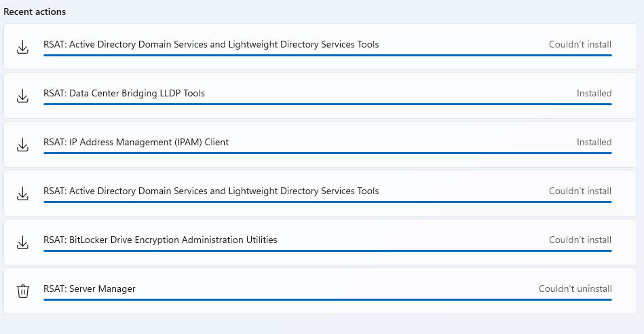This screenshot has width=644, height=334.
Task: Click the download icon beside Data Center Bridging LLDP Tools
Action: click(22, 96)
